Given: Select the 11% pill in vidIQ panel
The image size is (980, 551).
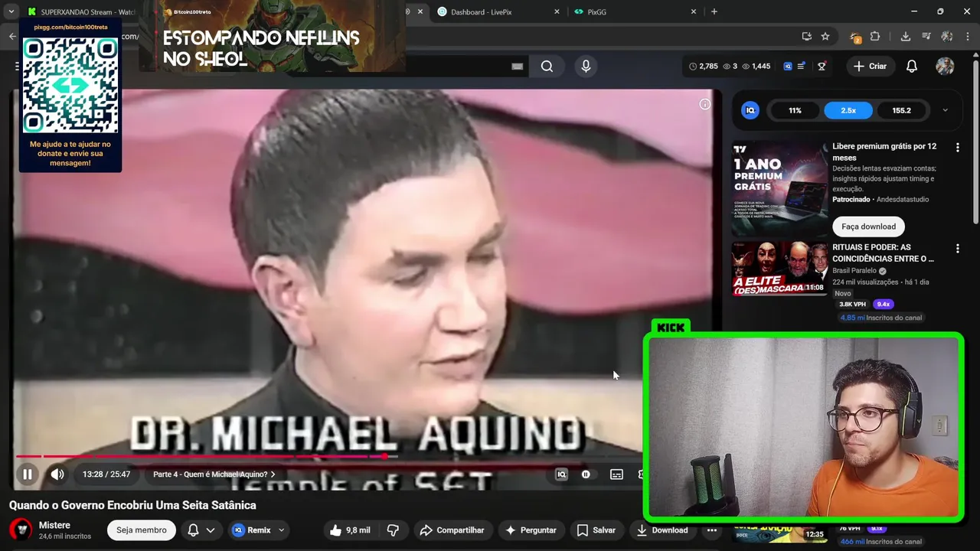Looking at the screenshot, I should [795, 110].
